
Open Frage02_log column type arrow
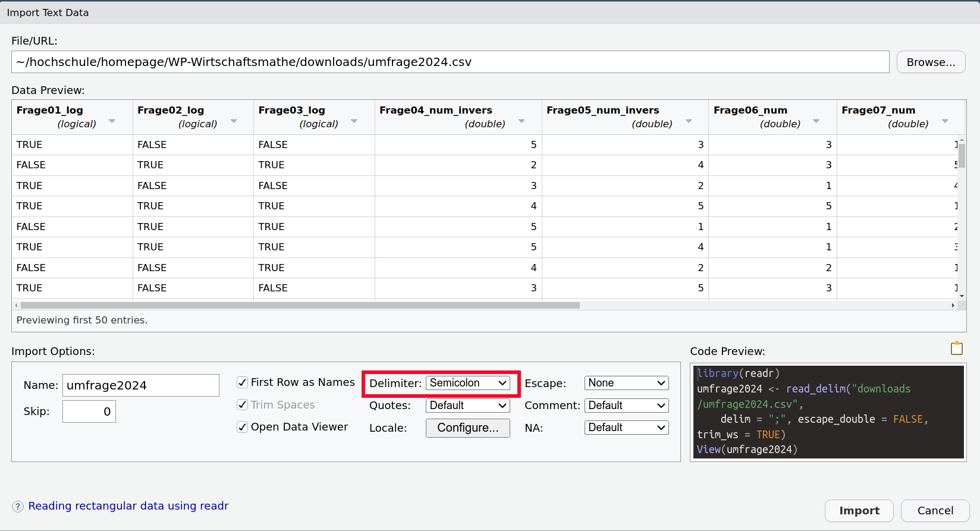click(234, 121)
